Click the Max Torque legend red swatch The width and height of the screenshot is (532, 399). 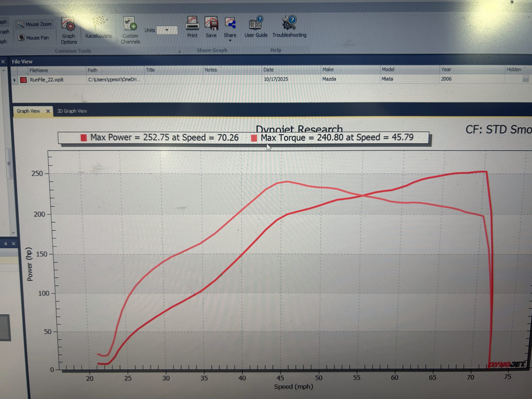(x=254, y=138)
